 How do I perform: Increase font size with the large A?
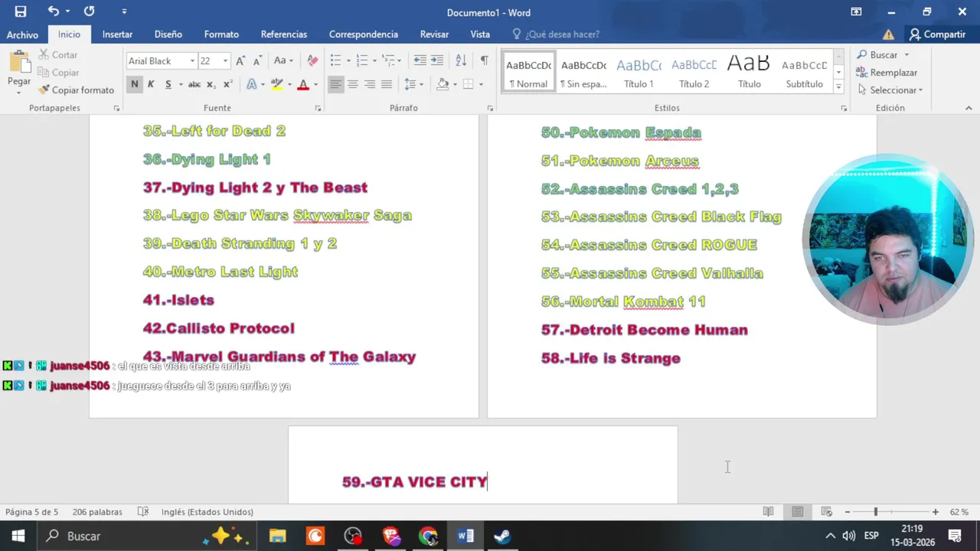[x=240, y=60]
